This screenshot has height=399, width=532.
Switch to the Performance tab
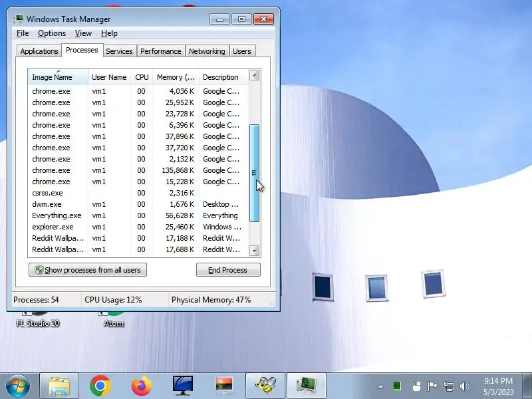click(x=160, y=51)
